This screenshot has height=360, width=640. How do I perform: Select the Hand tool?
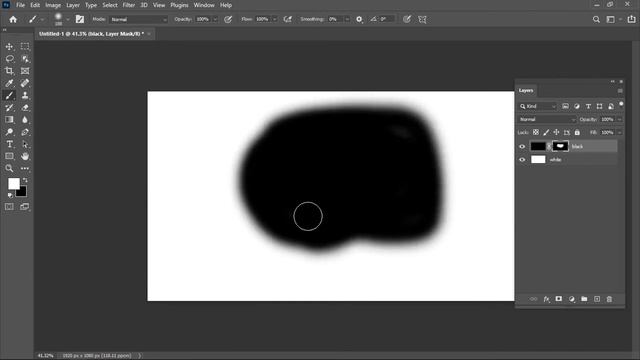pyautogui.click(x=25, y=156)
